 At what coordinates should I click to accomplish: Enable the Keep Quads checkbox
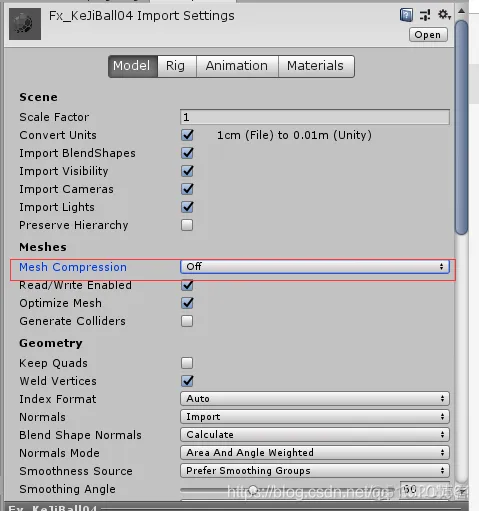(x=187, y=363)
